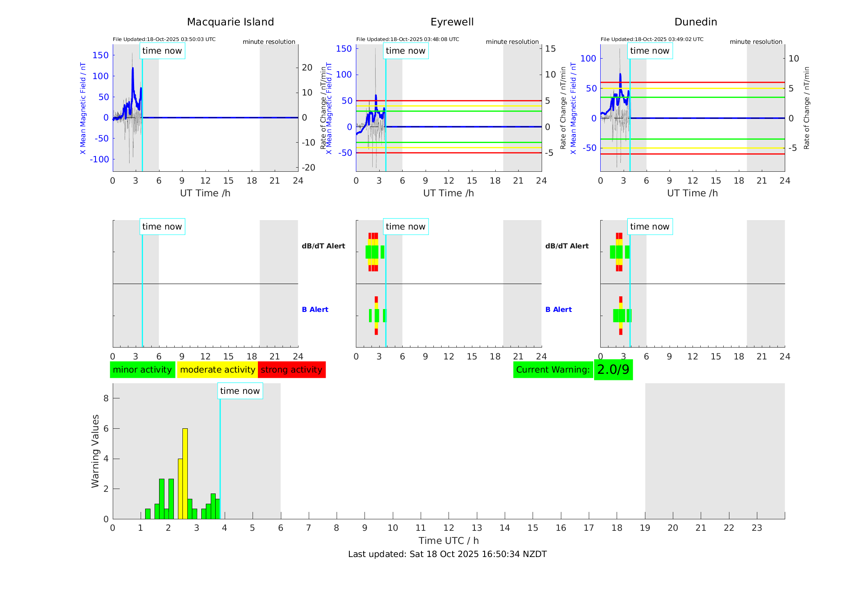
Task: Click the yellow 'moderate activity' legend swatch
Action: pos(217,370)
